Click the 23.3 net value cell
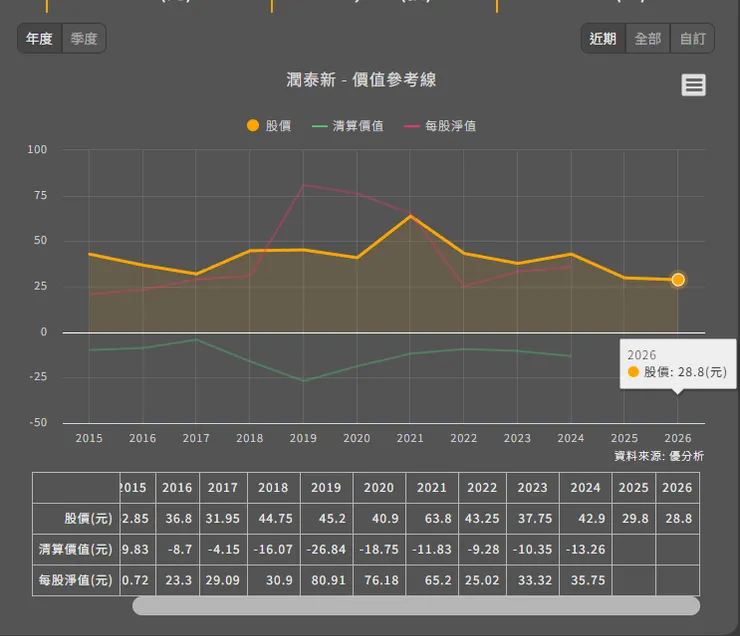Image resolution: width=740 pixels, height=636 pixels. [x=177, y=580]
